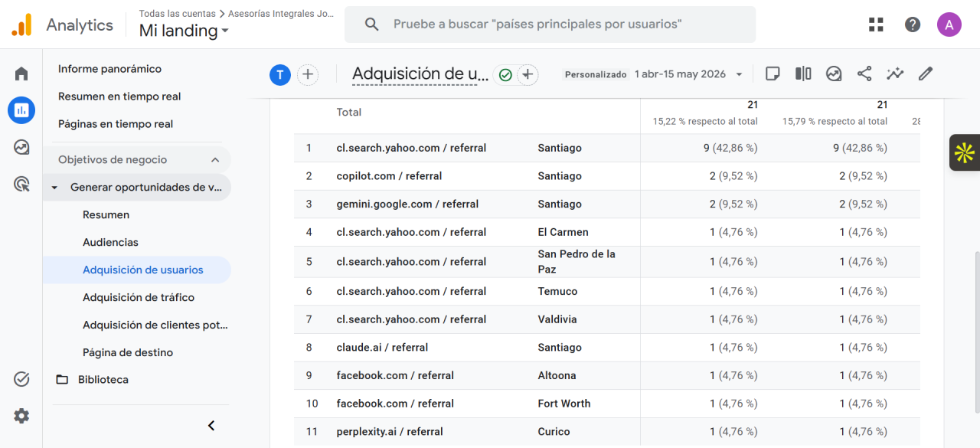Click the 1 abr-15 may 2026 date range
This screenshot has height=448, width=980.
click(x=680, y=74)
